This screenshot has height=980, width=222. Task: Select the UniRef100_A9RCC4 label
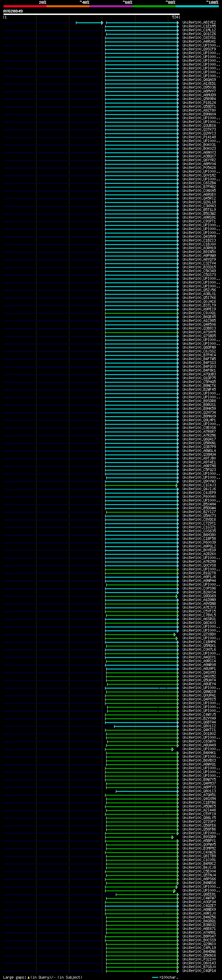pyautogui.click(x=199, y=661)
